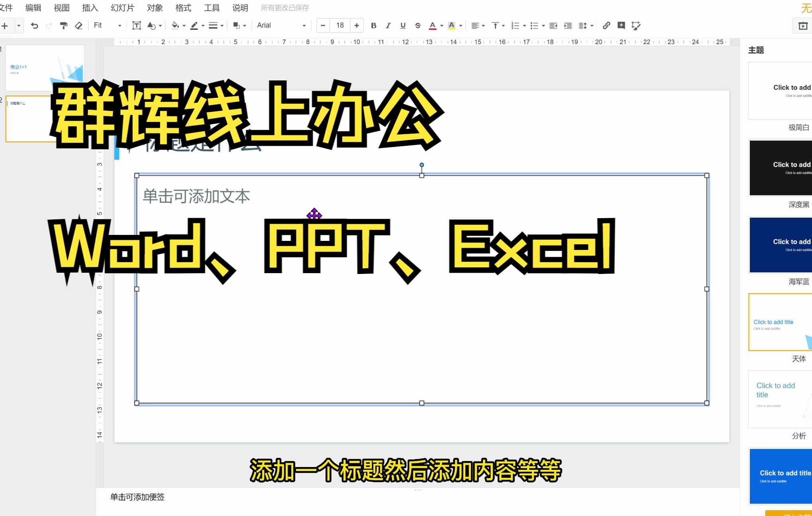The width and height of the screenshot is (812, 516).
Task: Click the Italic formatting icon
Action: [x=388, y=25]
